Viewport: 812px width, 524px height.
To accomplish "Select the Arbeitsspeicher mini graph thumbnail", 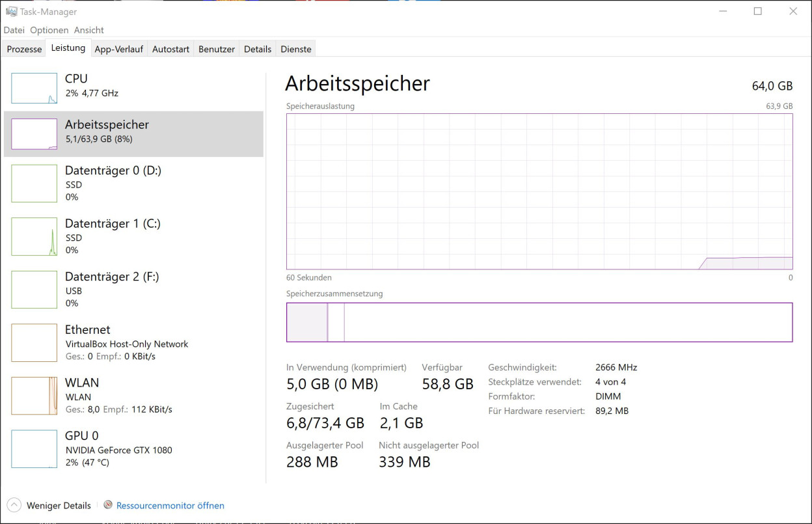I will coord(34,134).
